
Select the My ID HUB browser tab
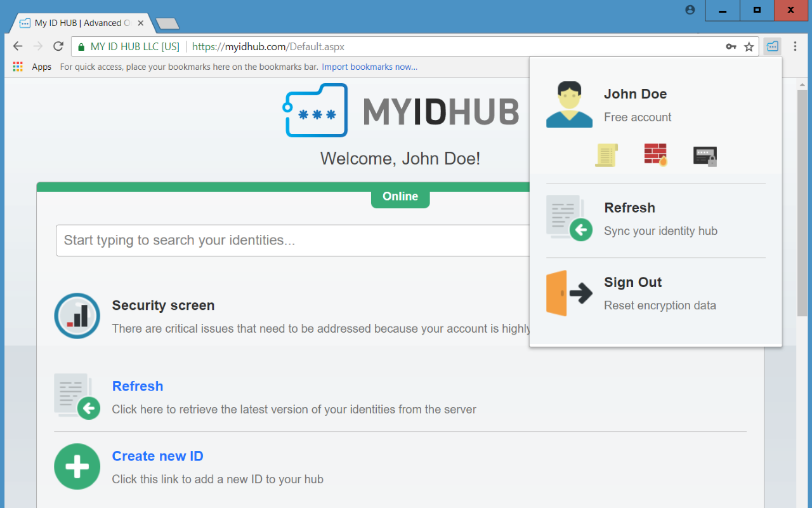point(76,22)
